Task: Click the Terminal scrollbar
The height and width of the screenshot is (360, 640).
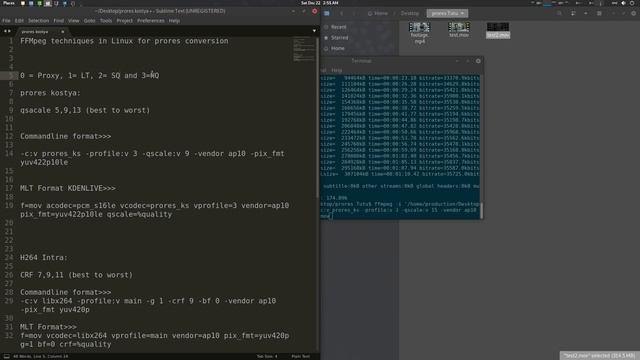Action: (x=482, y=210)
